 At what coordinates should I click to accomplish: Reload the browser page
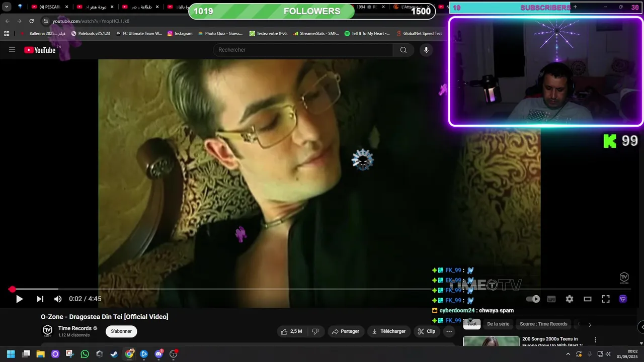tap(31, 21)
